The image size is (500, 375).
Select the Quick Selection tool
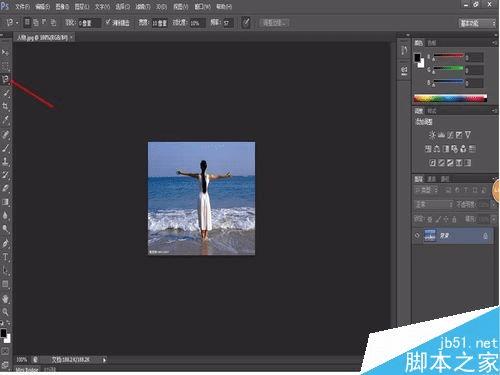5,92
